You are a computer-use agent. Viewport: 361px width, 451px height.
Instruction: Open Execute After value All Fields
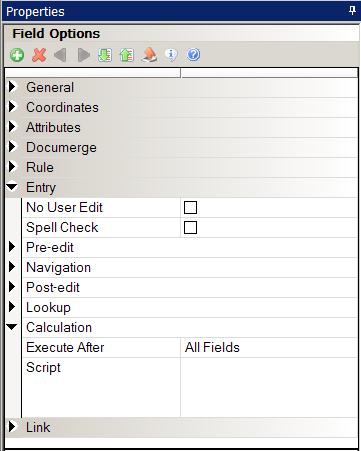click(269, 347)
